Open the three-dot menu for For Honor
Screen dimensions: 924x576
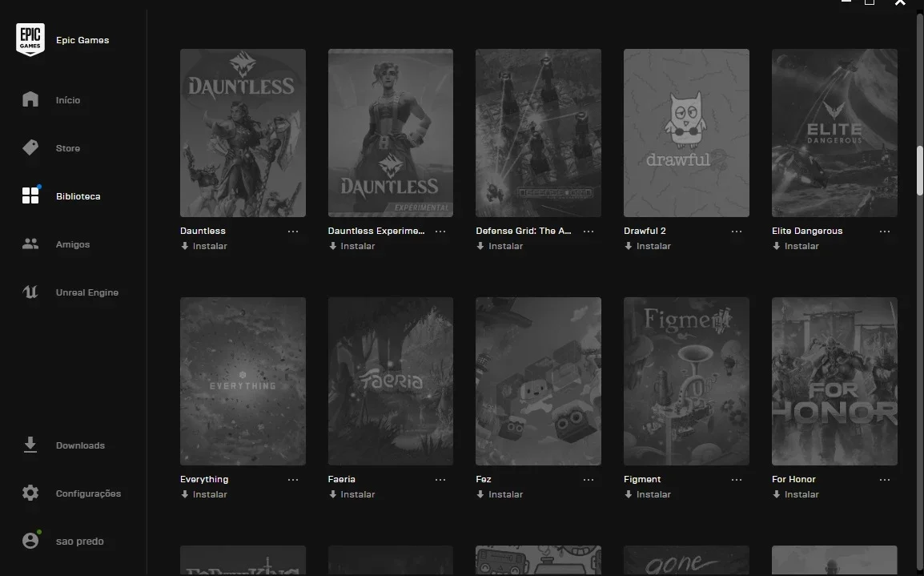click(885, 480)
